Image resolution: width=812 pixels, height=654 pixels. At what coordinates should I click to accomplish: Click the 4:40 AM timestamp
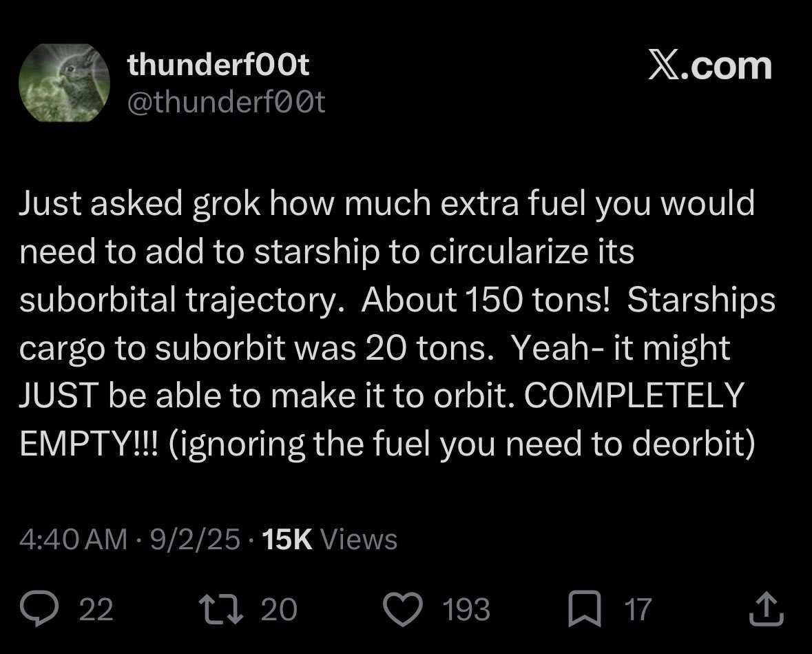point(73,540)
